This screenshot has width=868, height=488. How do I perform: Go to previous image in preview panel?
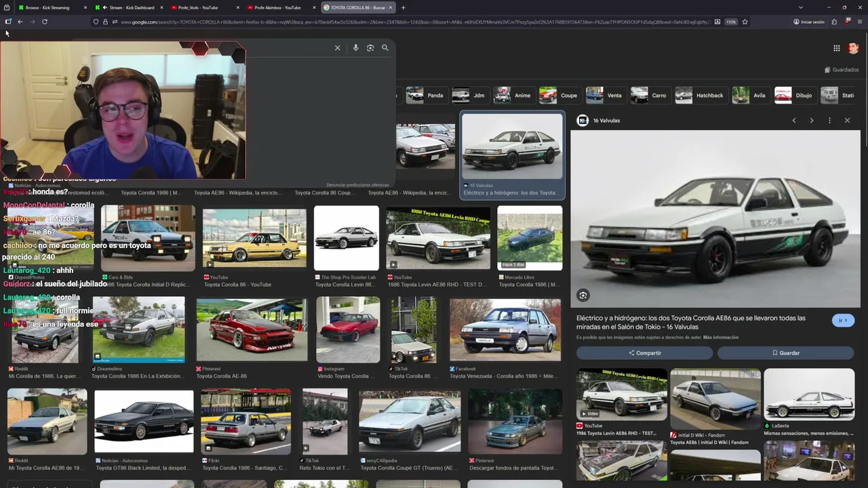[x=794, y=121]
